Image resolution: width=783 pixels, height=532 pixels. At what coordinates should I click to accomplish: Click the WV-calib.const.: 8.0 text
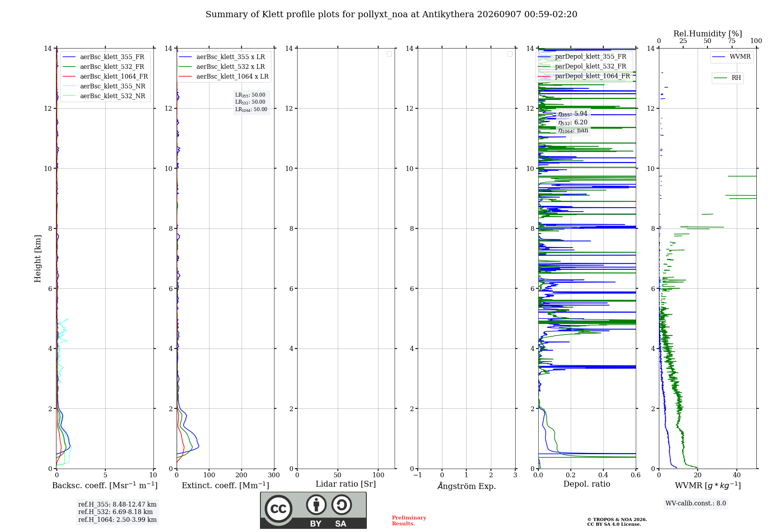tap(696, 503)
